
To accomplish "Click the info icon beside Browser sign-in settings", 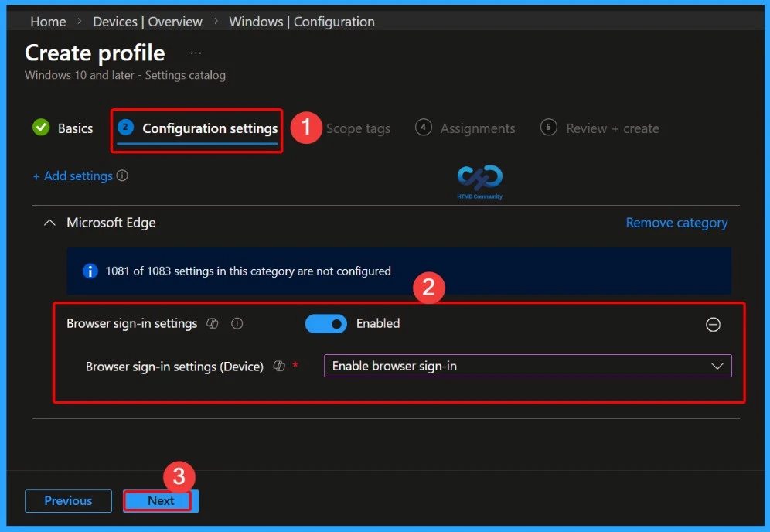I will coord(237,323).
